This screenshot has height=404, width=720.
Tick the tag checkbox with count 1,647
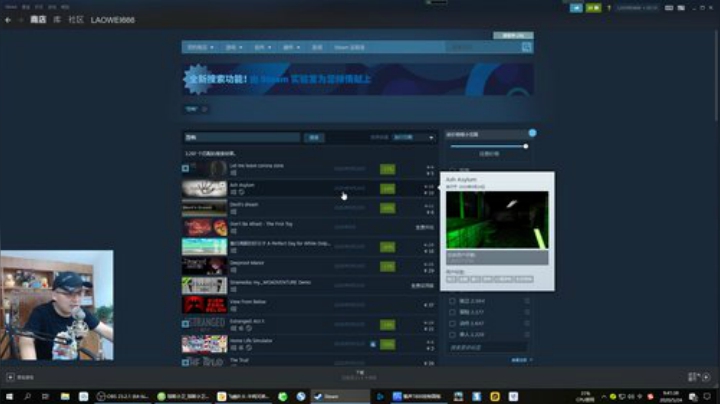452,323
